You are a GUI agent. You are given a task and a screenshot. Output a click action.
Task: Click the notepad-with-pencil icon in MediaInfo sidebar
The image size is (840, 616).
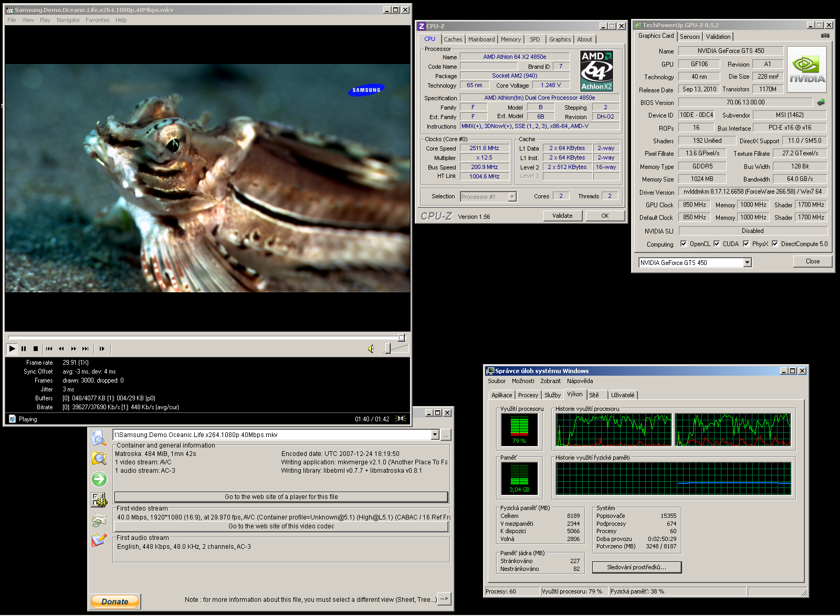point(99,539)
